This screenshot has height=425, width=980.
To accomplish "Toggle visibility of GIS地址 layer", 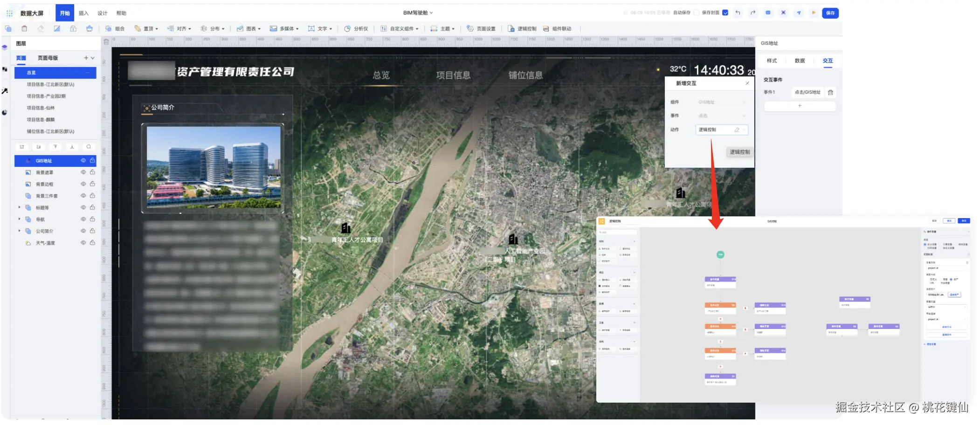I will [x=83, y=160].
